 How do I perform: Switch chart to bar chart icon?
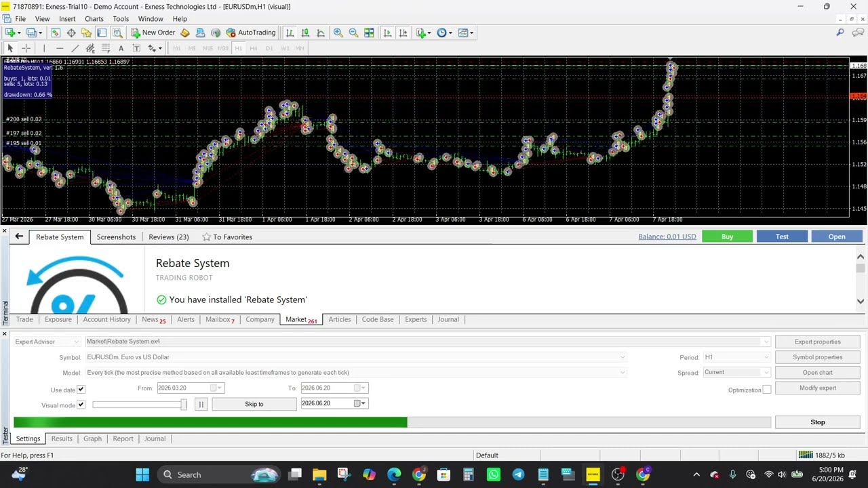pyautogui.click(x=290, y=33)
